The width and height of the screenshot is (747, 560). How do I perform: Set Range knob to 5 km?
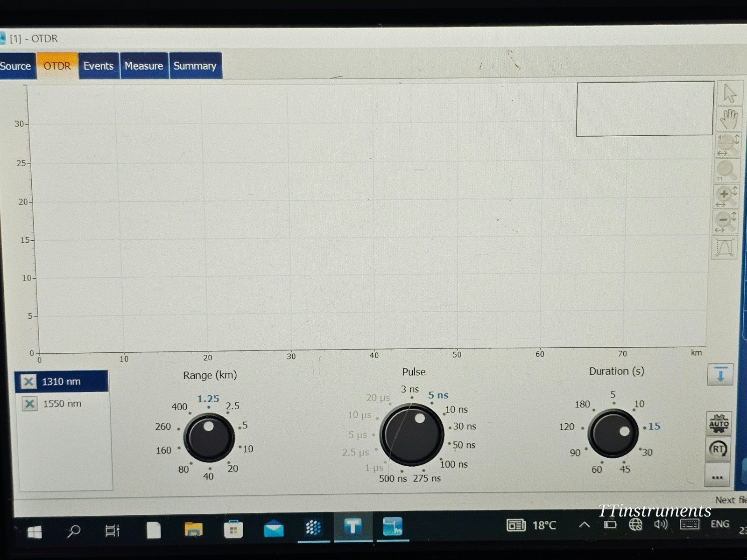pyautogui.click(x=245, y=425)
